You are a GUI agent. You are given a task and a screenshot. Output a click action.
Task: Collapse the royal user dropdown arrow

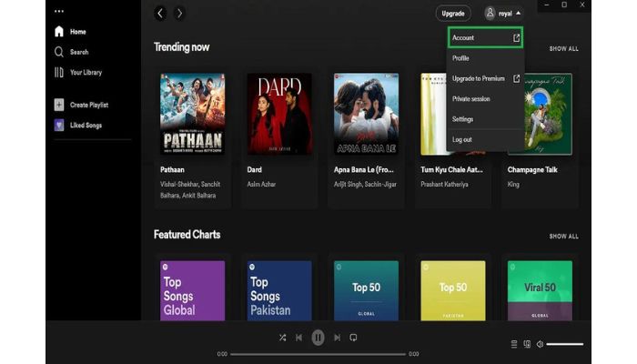click(x=519, y=14)
